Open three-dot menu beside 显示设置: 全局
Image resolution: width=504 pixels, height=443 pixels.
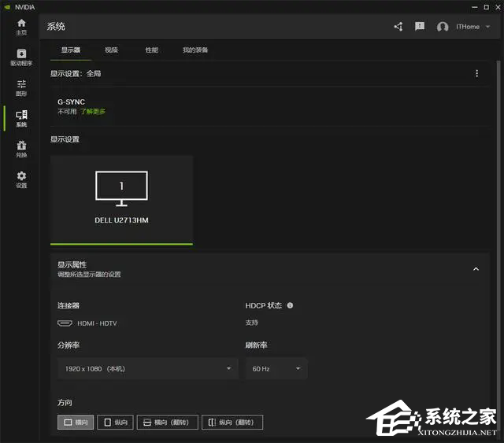[x=476, y=73]
